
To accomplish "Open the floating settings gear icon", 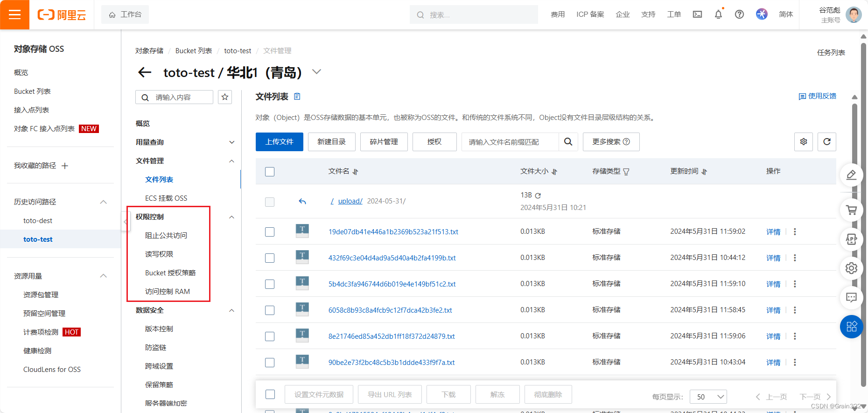I will point(851,268).
